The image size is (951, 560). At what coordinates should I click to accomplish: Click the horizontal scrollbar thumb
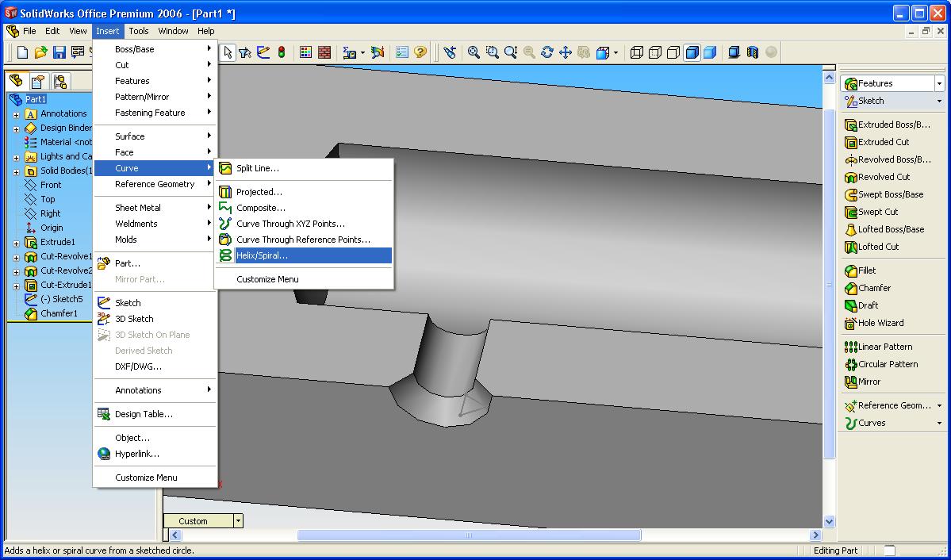point(469,535)
